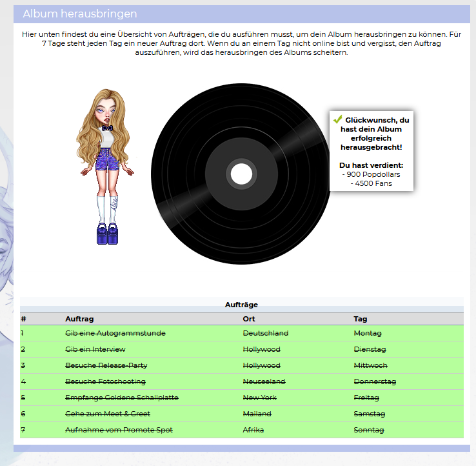The image size is (476, 466).
Task: Click the 'New York' location cell
Action: click(x=259, y=398)
